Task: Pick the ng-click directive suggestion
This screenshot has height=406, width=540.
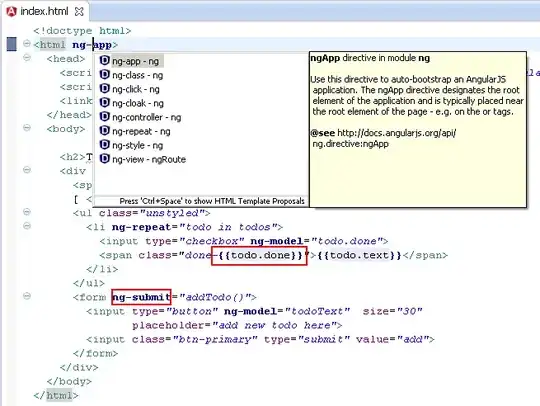Action: pos(129,89)
